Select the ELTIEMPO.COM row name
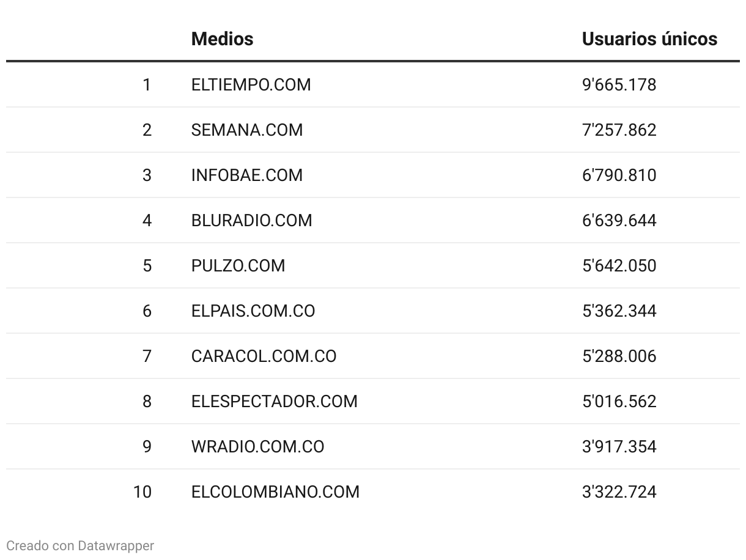 [x=251, y=84]
